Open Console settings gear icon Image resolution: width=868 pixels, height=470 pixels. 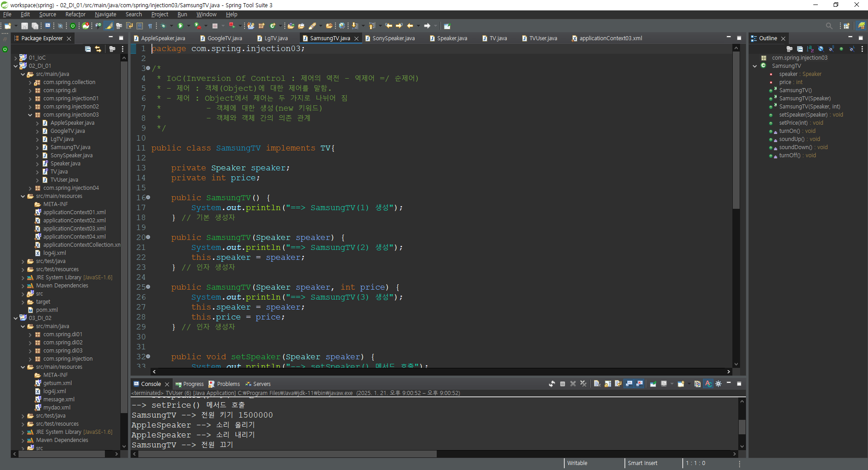(x=718, y=384)
